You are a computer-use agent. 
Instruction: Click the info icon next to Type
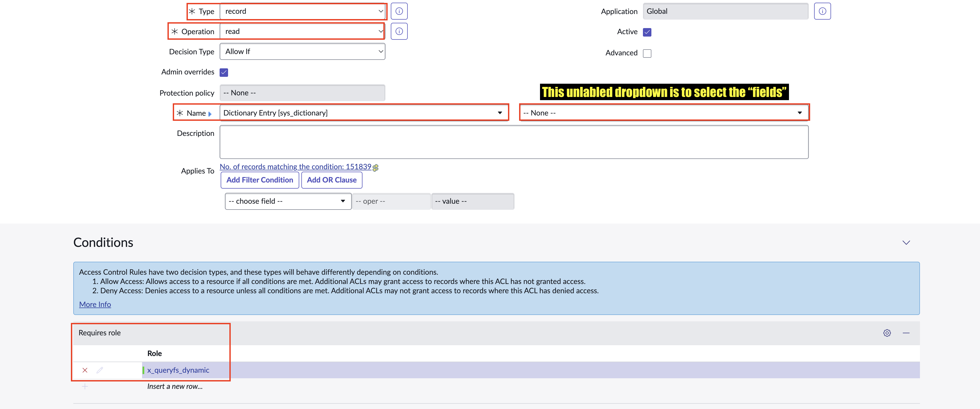click(x=399, y=11)
